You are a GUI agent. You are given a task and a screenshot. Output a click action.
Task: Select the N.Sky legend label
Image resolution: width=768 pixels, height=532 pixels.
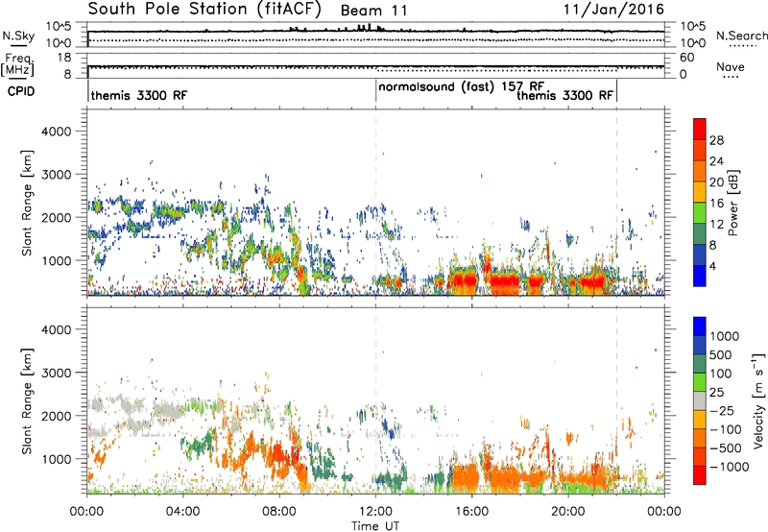[x=18, y=36]
